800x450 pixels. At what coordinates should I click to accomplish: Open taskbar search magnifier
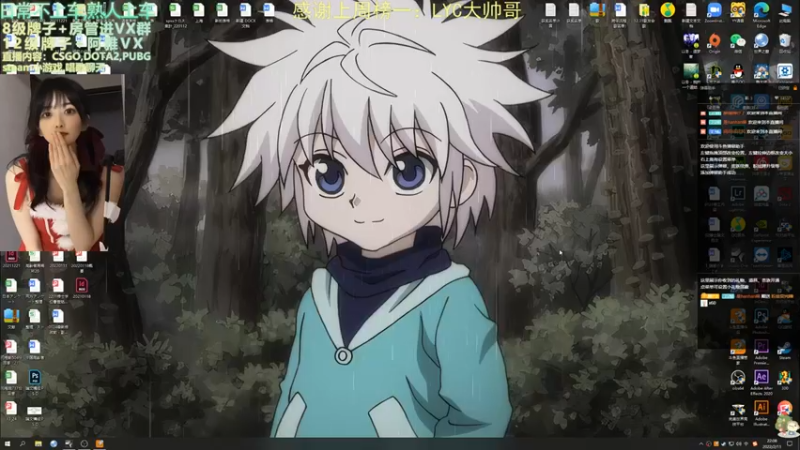[x=22, y=444]
